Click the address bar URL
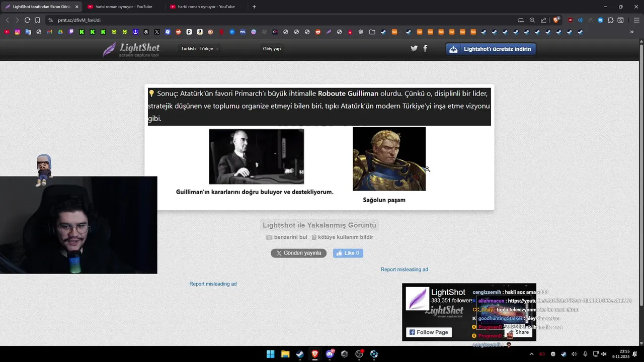Image resolution: width=644 pixels, height=362 pixels. [x=79, y=20]
